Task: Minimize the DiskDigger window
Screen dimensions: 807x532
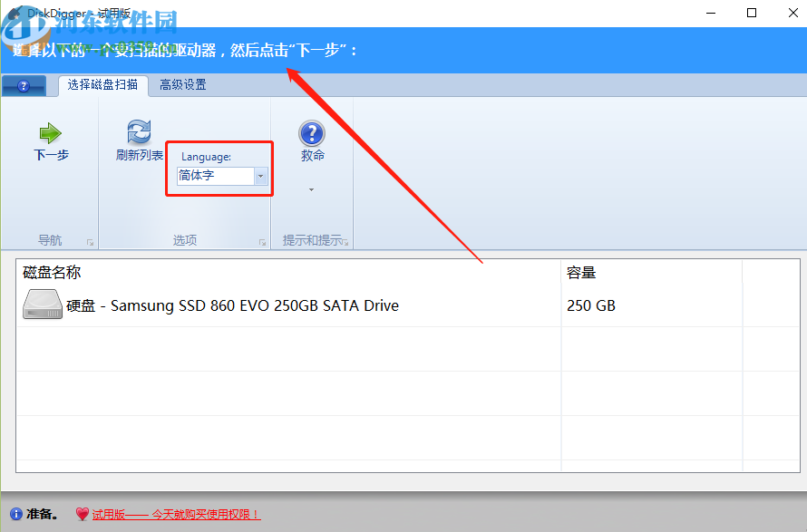Action: coord(711,13)
